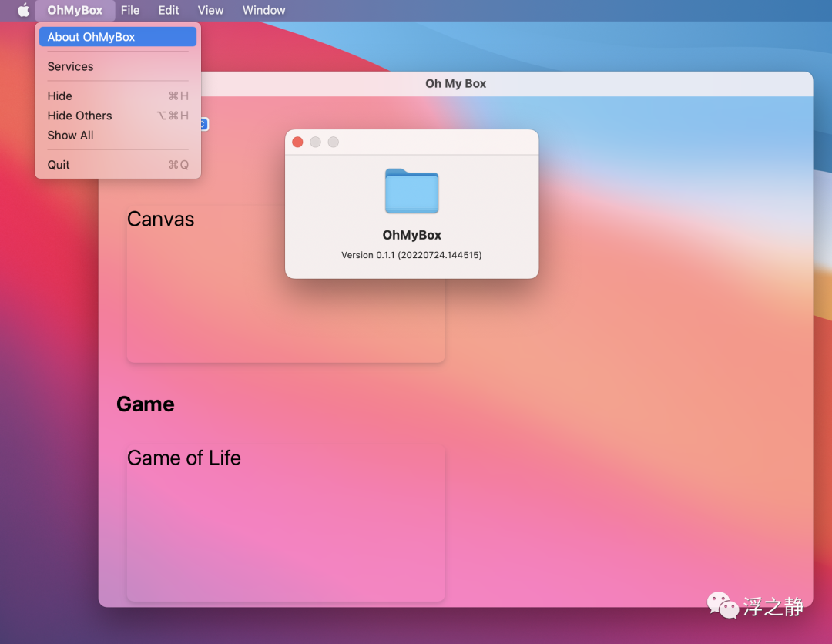This screenshot has width=832, height=644.
Task: Open the View menu
Action: click(x=210, y=10)
